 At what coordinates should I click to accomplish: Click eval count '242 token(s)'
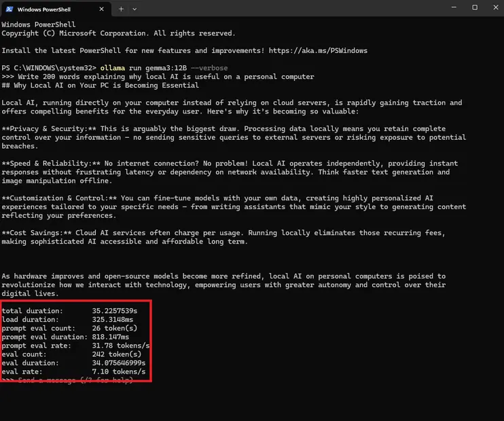coord(117,354)
